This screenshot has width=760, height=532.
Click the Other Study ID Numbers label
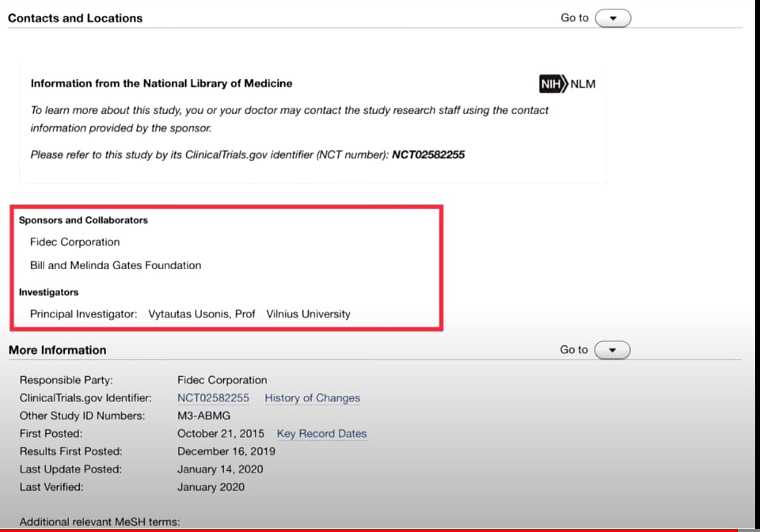[82, 416]
